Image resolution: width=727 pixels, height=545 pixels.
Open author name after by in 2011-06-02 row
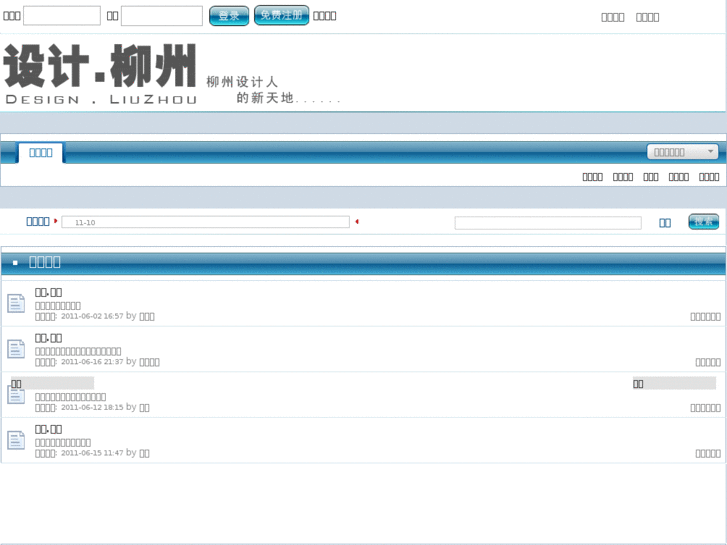click(147, 317)
